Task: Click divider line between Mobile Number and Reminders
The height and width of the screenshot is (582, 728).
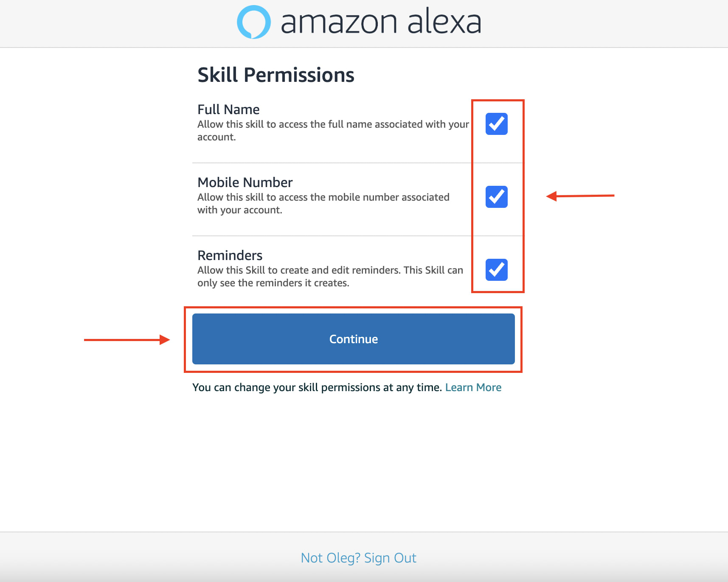Action: tap(331, 236)
